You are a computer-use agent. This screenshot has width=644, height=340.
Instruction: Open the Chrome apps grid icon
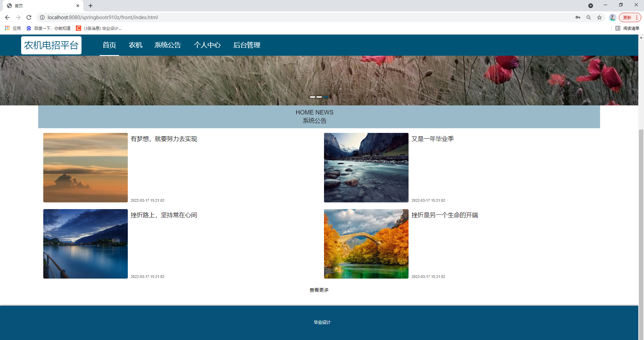[7, 28]
